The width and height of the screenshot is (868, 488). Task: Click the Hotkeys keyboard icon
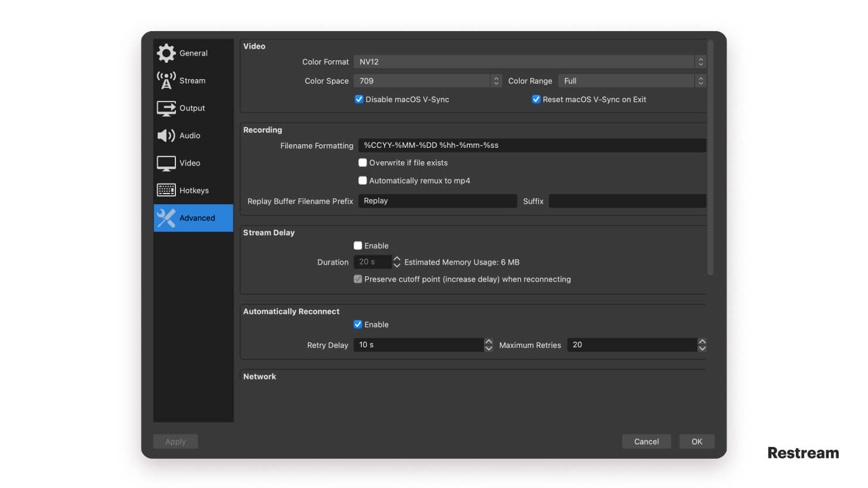point(166,190)
